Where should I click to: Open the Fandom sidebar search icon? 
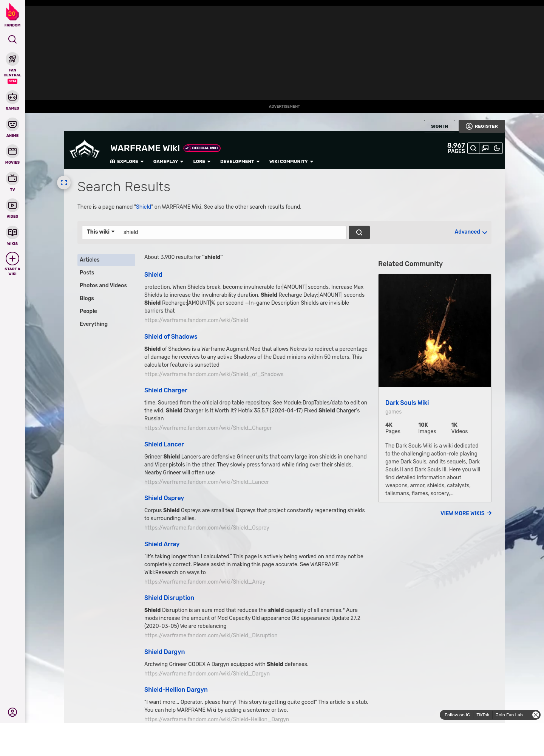(12, 39)
